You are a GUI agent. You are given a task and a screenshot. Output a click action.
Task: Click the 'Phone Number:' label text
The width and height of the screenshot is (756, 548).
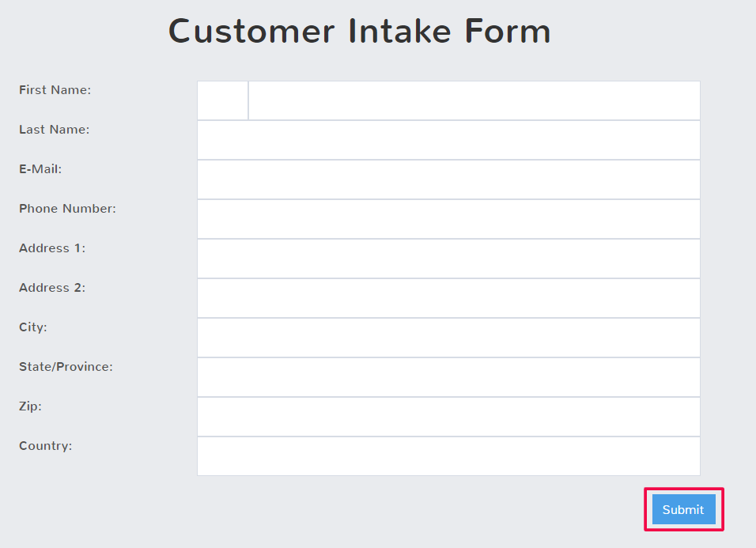[67, 209]
